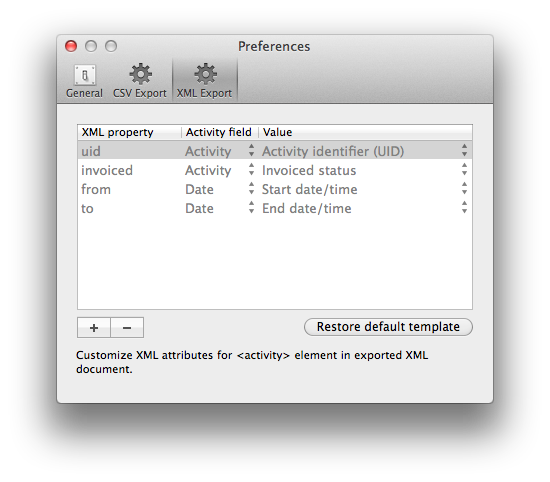Open Date field dropdown for from row
This screenshot has height=482, width=550.
(220, 189)
